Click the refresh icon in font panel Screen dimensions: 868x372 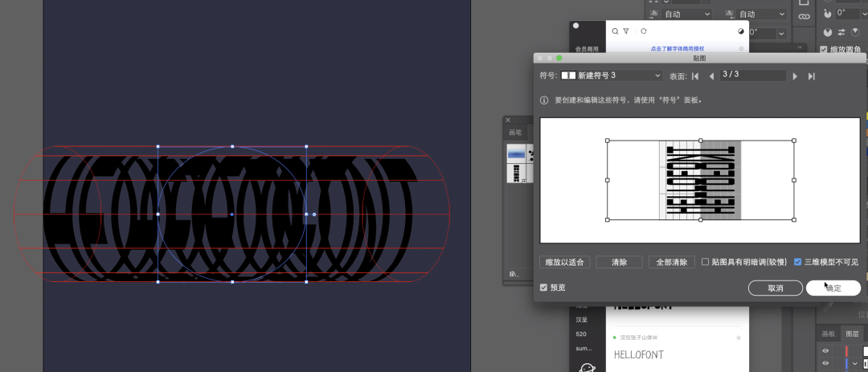point(644,31)
